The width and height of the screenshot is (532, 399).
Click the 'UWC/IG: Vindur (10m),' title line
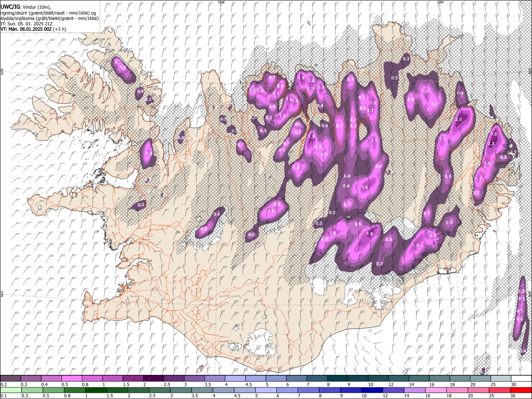click(25, 7)
